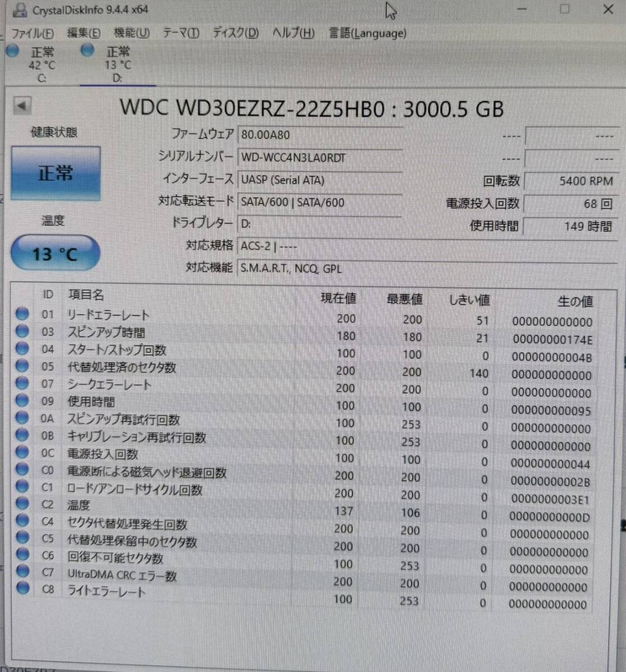This screenshot has height=672, width=626.
Task: Select the スピンアップ時間 attribute name
Action: (x=106, y=332)
